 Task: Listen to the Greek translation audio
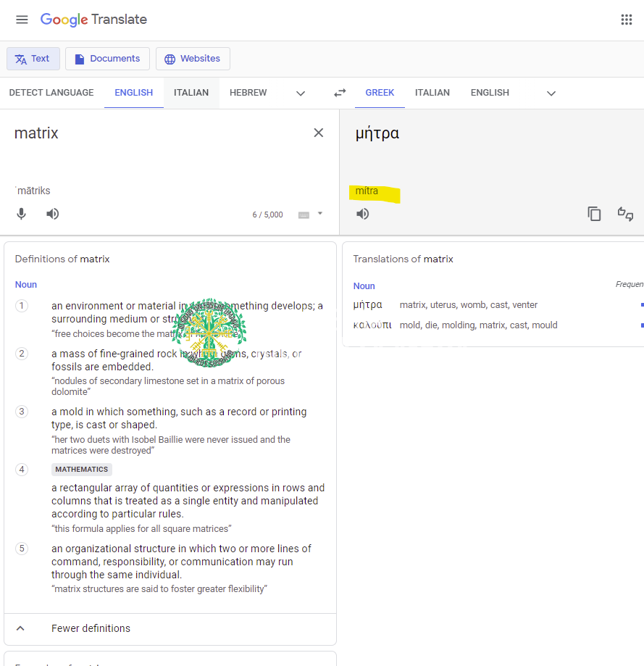point(363,214)
